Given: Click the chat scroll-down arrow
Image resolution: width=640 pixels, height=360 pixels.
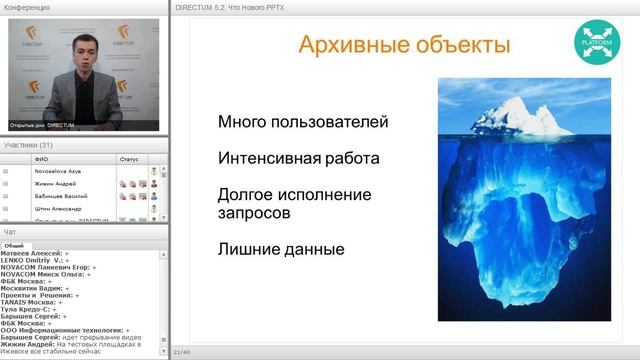Looking at the screenshot, I should pyautogui.click(x=164, y=351).
